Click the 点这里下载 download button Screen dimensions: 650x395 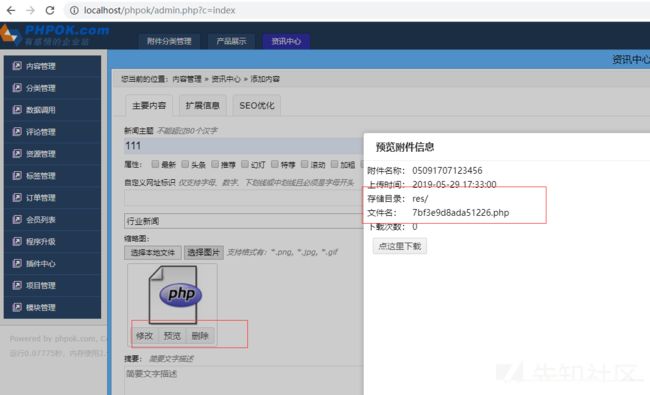coord(400,246)
